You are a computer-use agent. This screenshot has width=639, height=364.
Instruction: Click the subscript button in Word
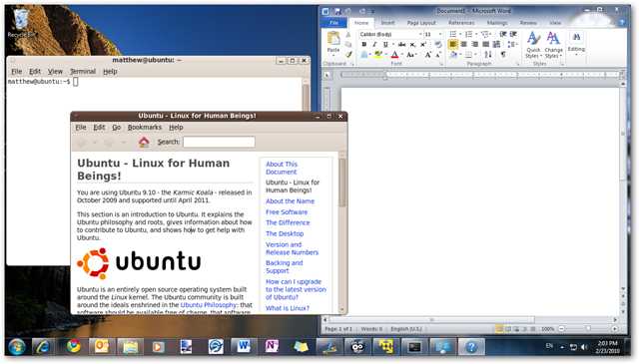click(412, 45)
